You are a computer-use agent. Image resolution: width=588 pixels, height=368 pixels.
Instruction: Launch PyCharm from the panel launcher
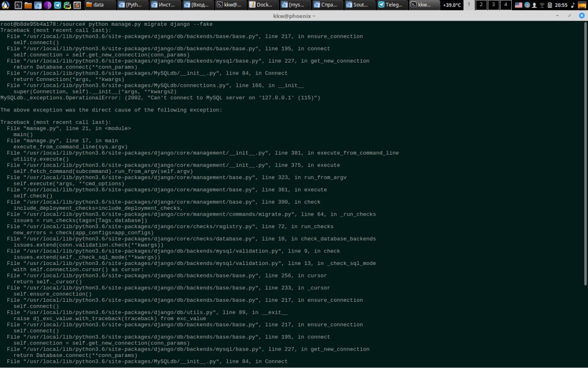pyautogui.click(x=67, y=5)
